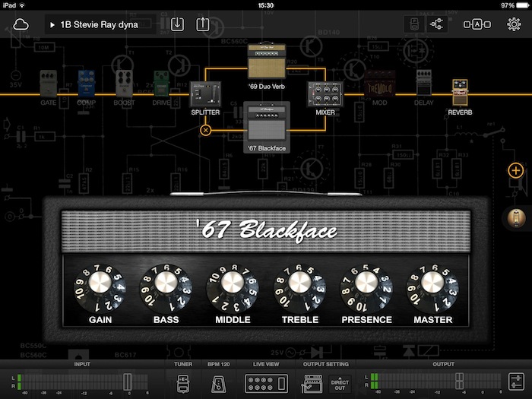
Task: Open the A/B routing icon
Action: coord(477,24)
